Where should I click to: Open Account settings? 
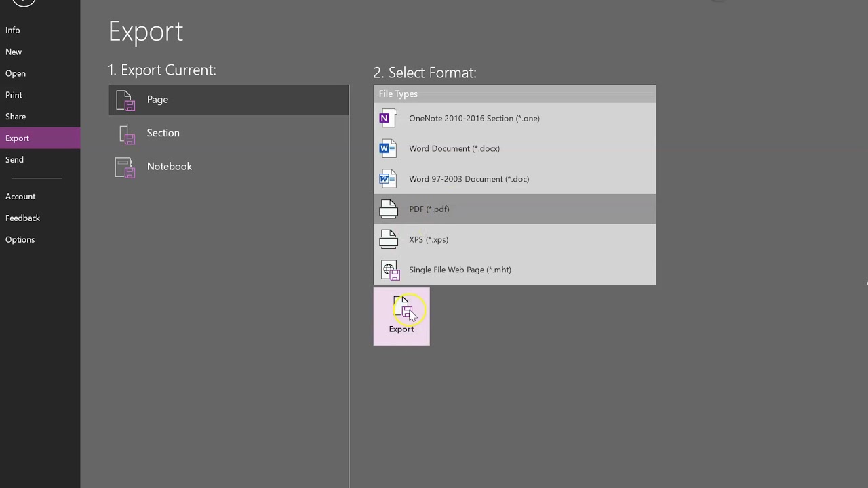40,196
